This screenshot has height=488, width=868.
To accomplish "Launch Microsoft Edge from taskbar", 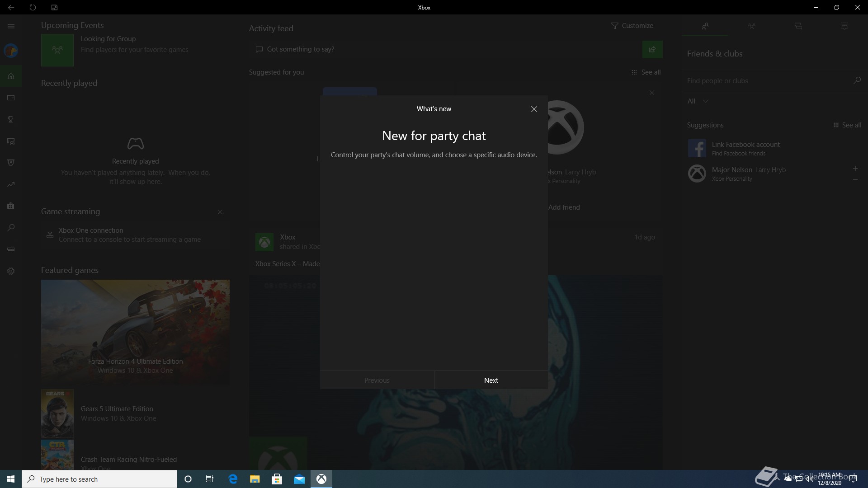I will (x=233, y=479).
